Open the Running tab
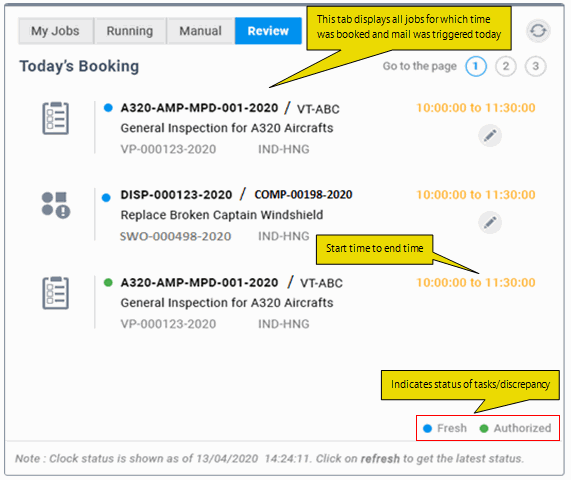The height and width of the screenshot is (480, 571). click(130, 31)
